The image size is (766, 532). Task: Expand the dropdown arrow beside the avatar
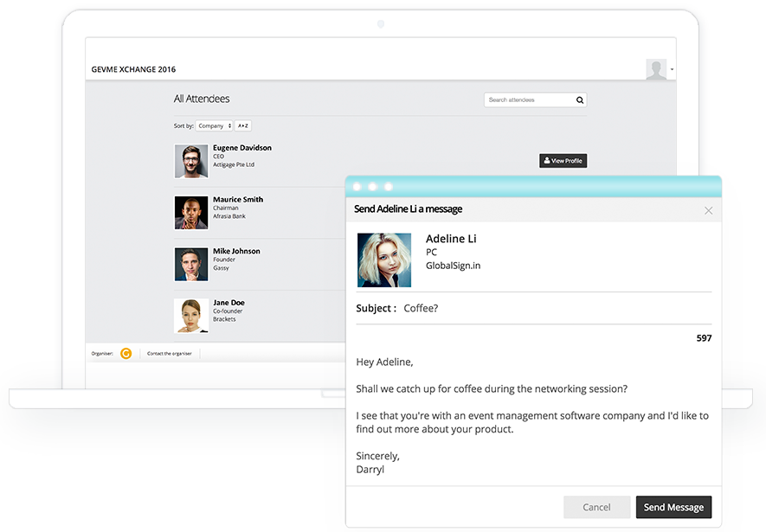[670, 68]
